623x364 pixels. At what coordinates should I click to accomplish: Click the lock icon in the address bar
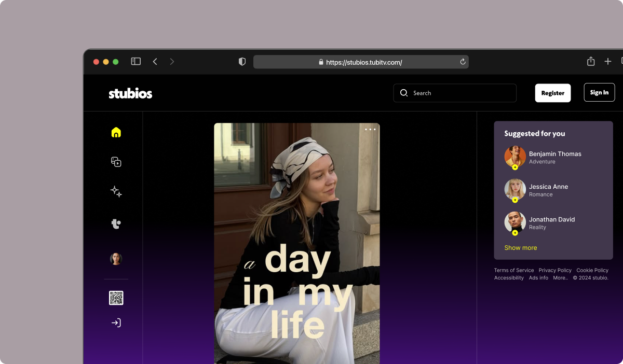pos(321,62)
